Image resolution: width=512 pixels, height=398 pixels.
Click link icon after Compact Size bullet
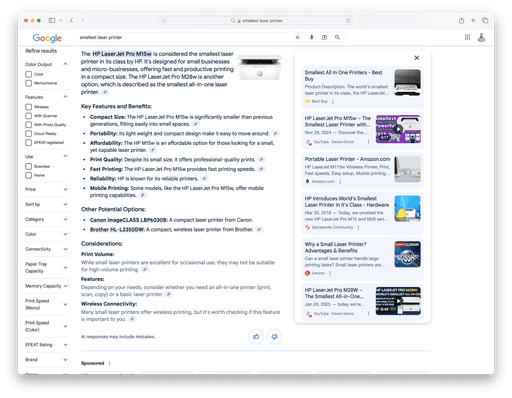196,124
